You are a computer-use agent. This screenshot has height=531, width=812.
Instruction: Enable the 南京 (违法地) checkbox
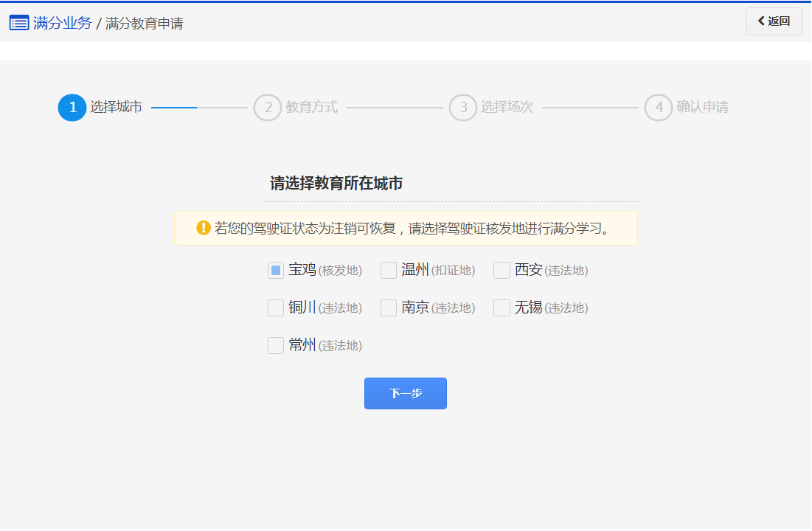[389, 308]
